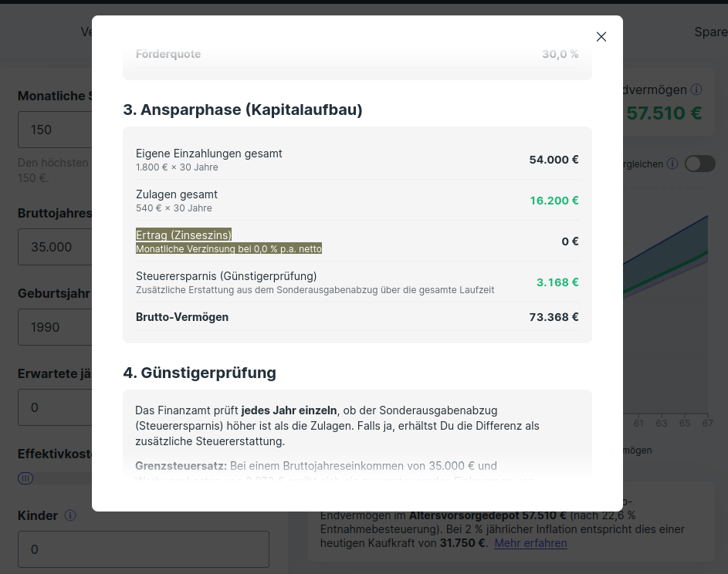Click the Ertrag value 0 €
The height and width of the screenshot is (574, 728).
coord(571,241)
